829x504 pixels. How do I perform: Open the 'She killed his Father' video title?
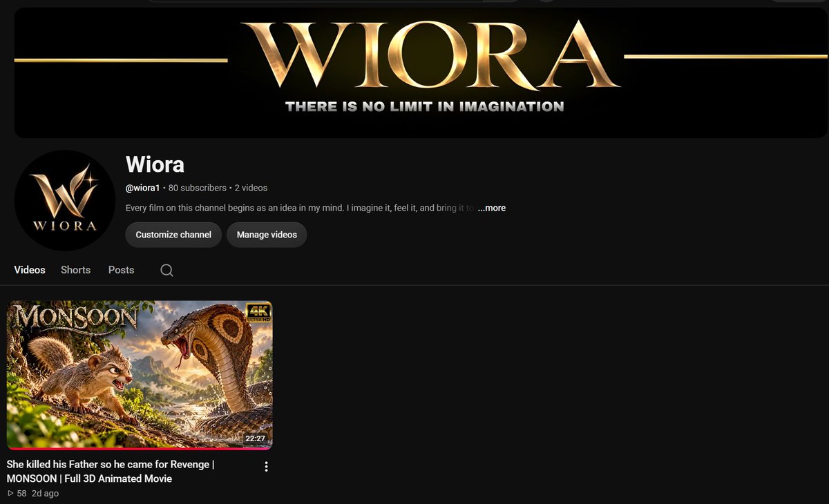click(111, 472)
